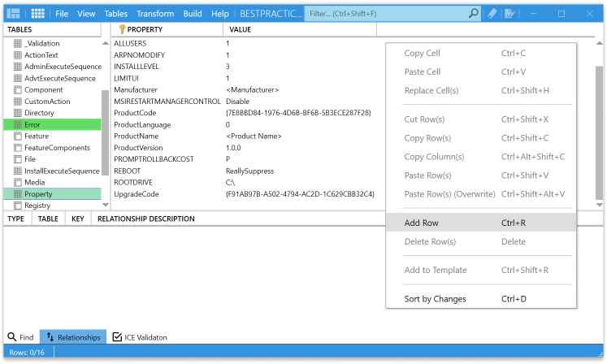
Task: Click the ProductVersion value 1.0.0
Action: coord(233,148)
